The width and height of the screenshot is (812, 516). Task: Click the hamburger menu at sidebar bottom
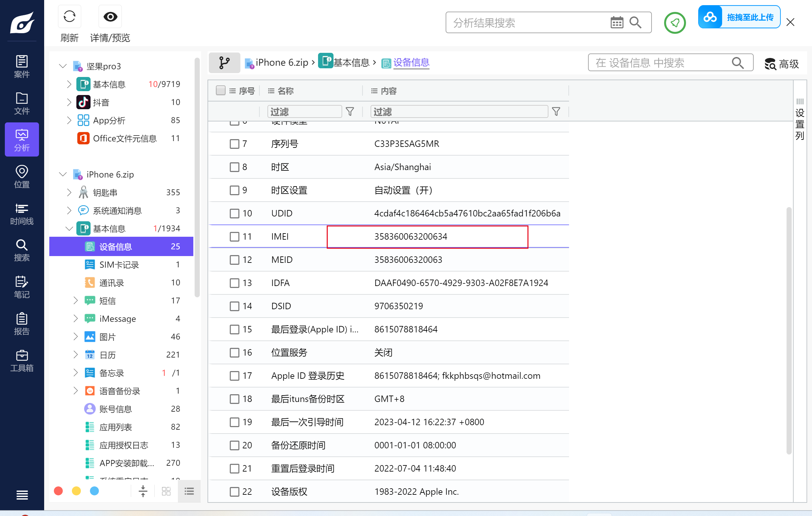[22, 495]
